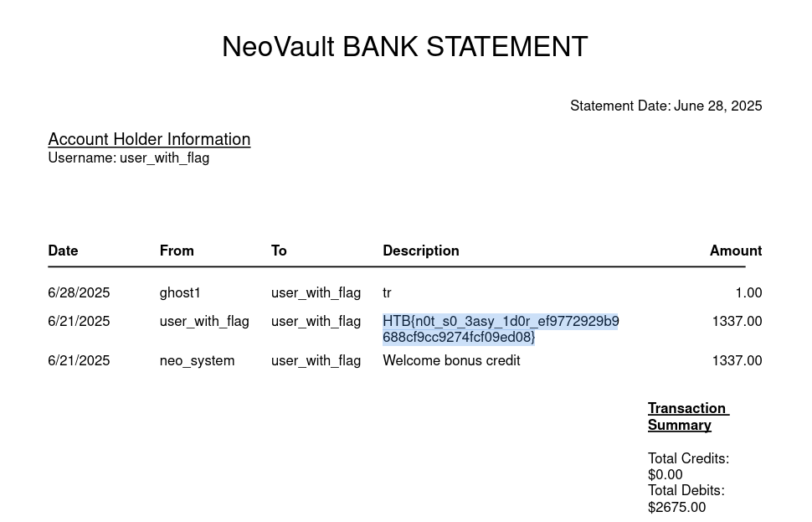Click the Amount column header
Image resolution: width=812 pixels, height=522 pixels.
pyautogui.click(x=735, y=251)
